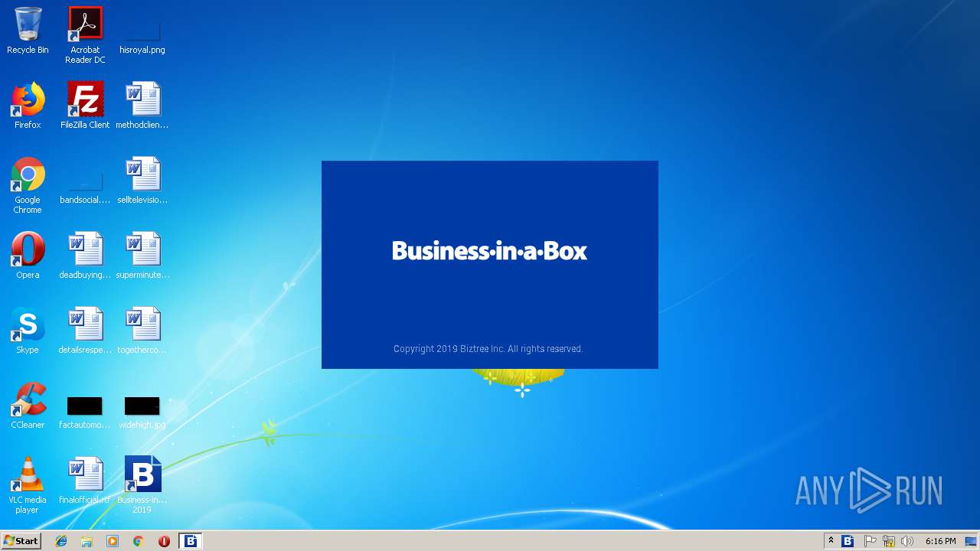Image resolution: width=980 pixels, height=551 pixels.
Task: Select the finalofficial.rtf document icon
Action: [x=85, y=481]
